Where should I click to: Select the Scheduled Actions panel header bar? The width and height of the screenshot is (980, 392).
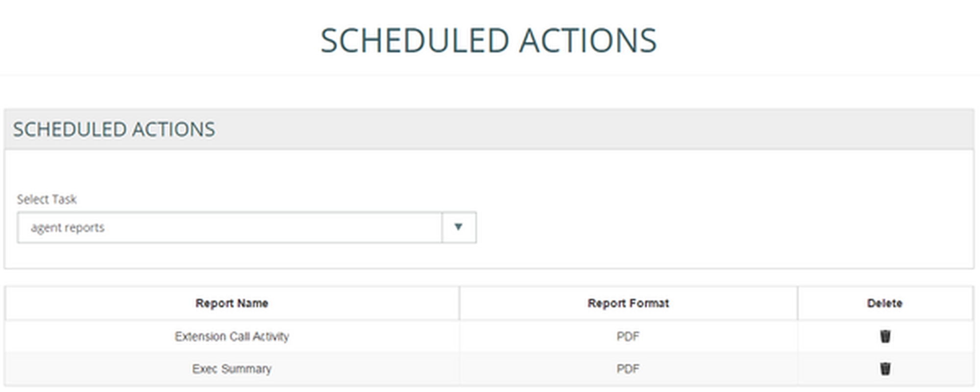(489, 129)
